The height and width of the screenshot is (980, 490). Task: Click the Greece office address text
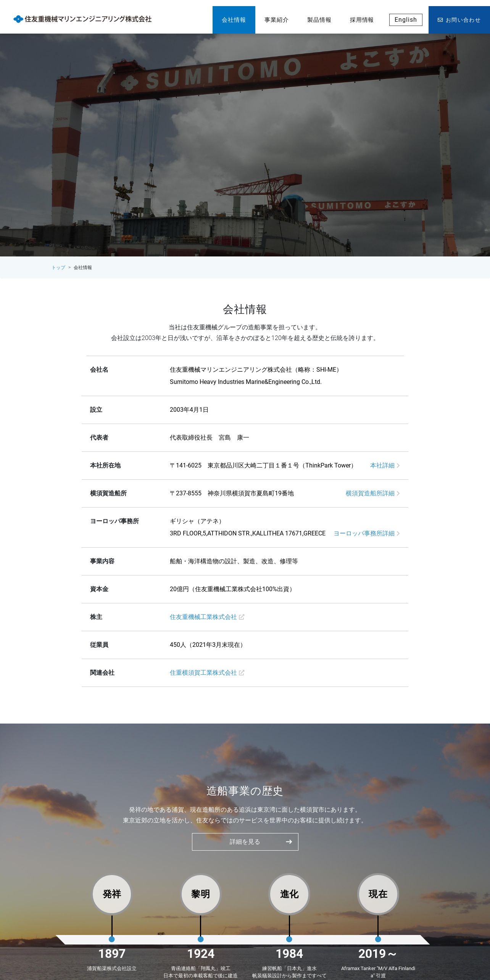(x=248, y=534)
